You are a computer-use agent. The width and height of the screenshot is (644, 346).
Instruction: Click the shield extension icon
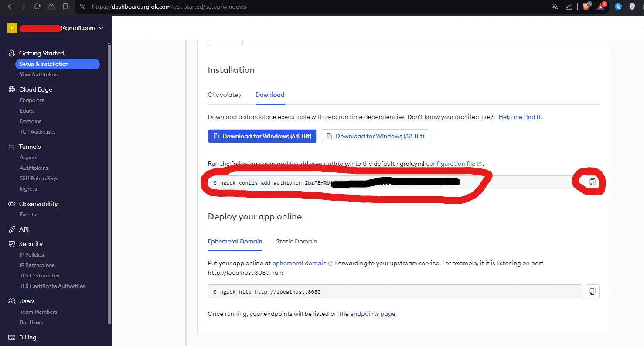(632, 7)
